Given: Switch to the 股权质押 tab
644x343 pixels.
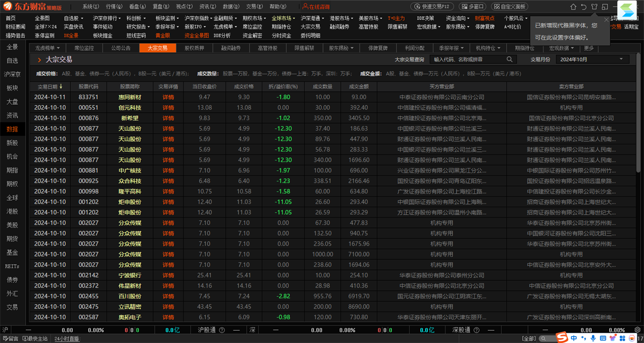Looking at the screenshot, I should point(194,48).
